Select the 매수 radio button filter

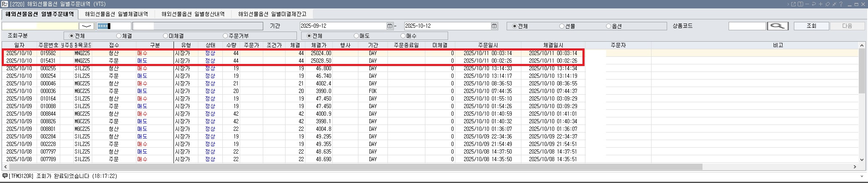tap(403, 36)
